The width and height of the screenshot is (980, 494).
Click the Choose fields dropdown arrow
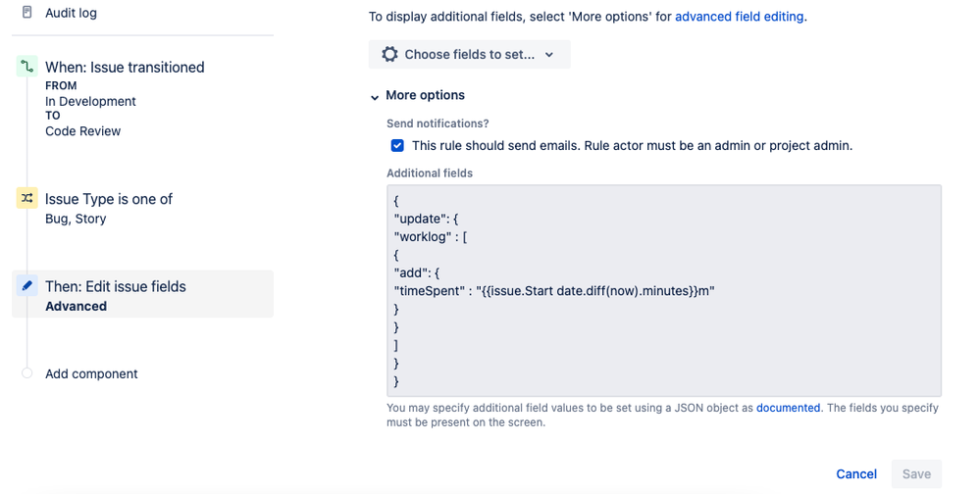click(x=549, y=55)
